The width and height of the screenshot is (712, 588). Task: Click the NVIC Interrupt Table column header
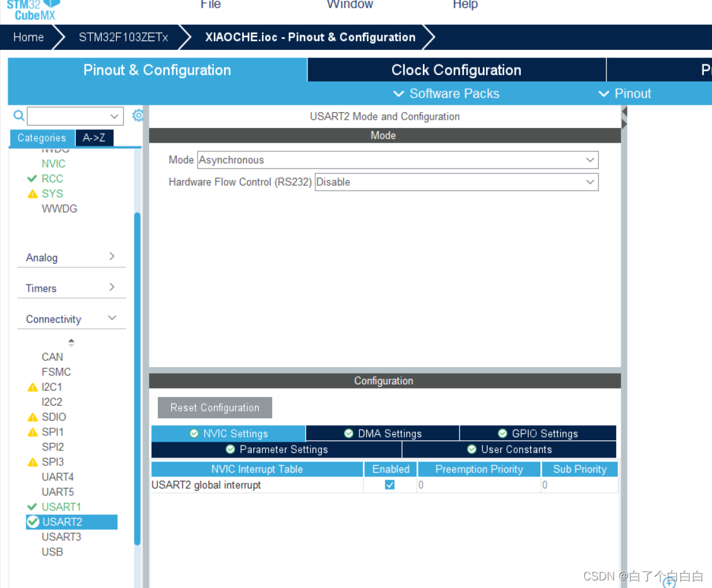coord(257,469)
